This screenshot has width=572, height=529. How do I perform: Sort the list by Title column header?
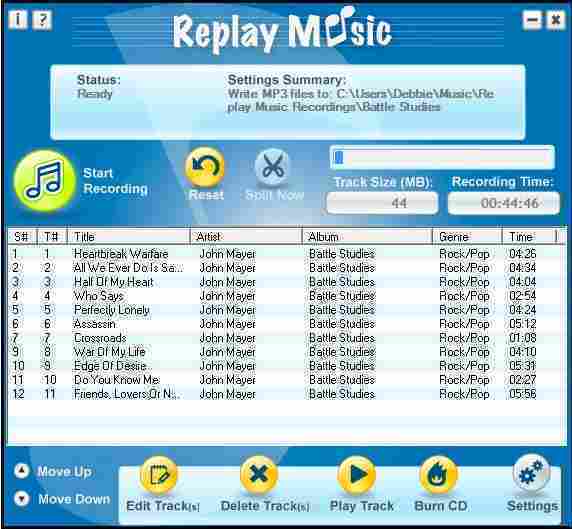tap(129, 237)
